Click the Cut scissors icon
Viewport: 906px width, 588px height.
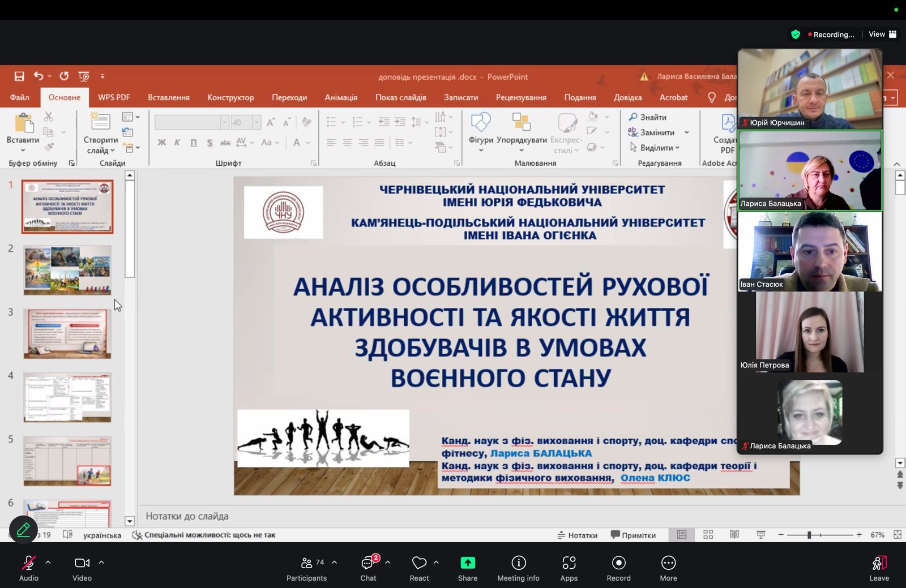click(48, 117)
